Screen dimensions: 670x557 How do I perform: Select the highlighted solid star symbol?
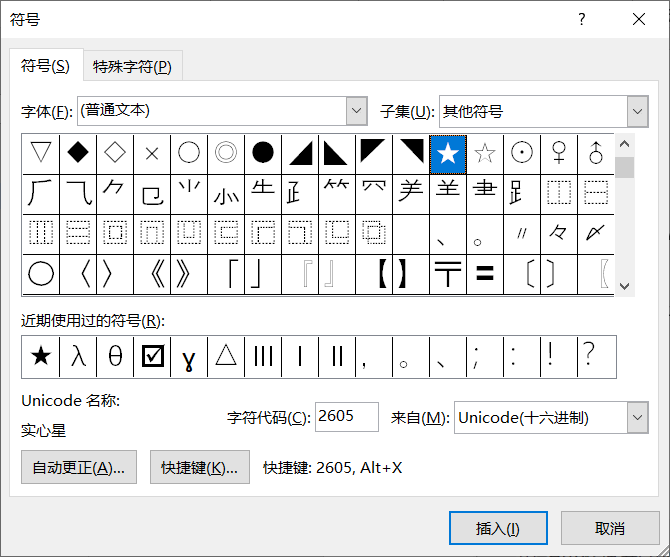448,153
